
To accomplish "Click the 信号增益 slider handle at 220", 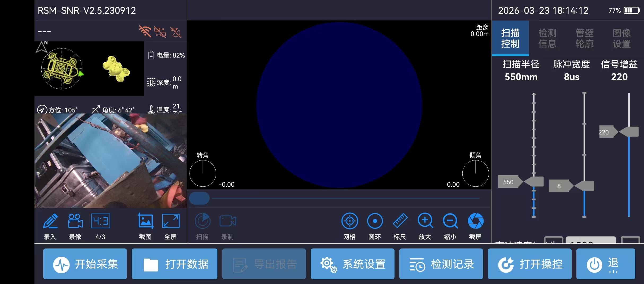I will click(629, 132).
